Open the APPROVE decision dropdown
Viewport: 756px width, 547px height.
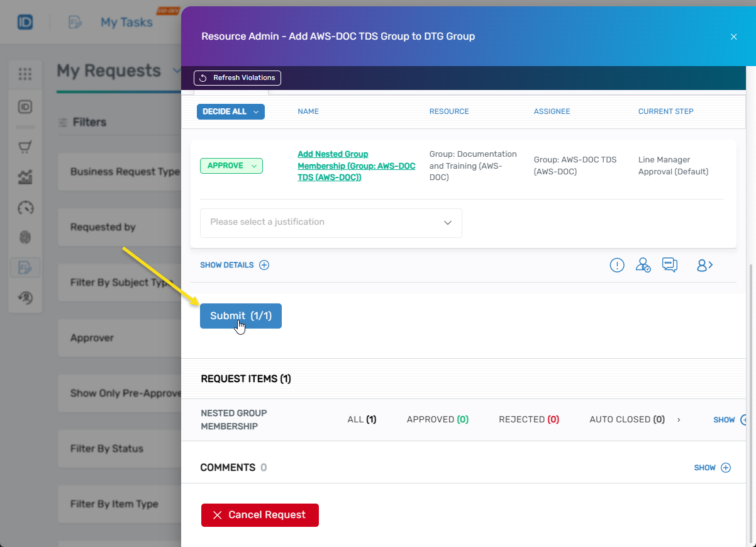[231, 166]
